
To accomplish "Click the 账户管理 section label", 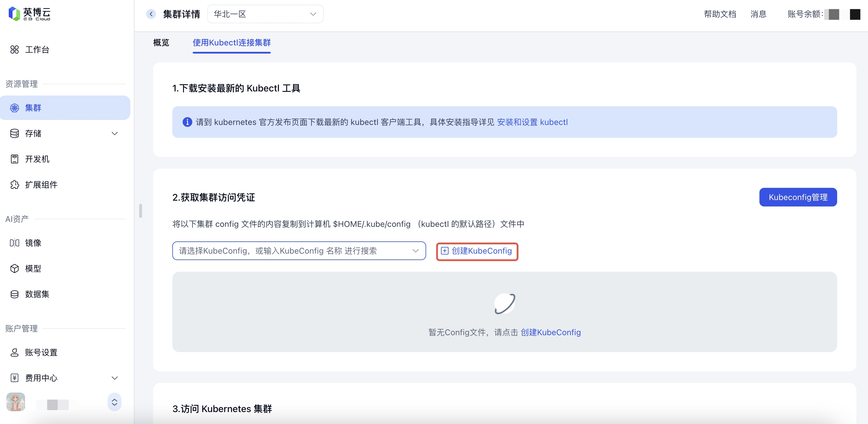I will coord(22,328).
